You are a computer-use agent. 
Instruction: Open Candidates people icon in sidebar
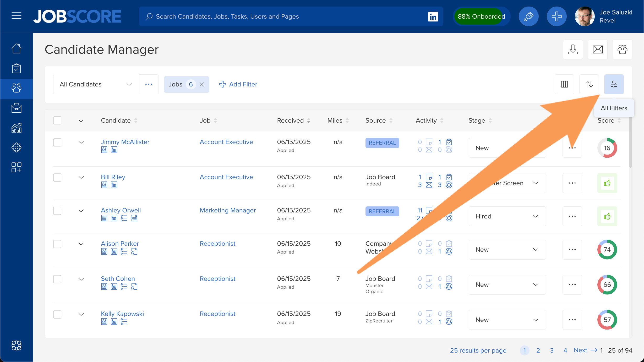point(16,88)
